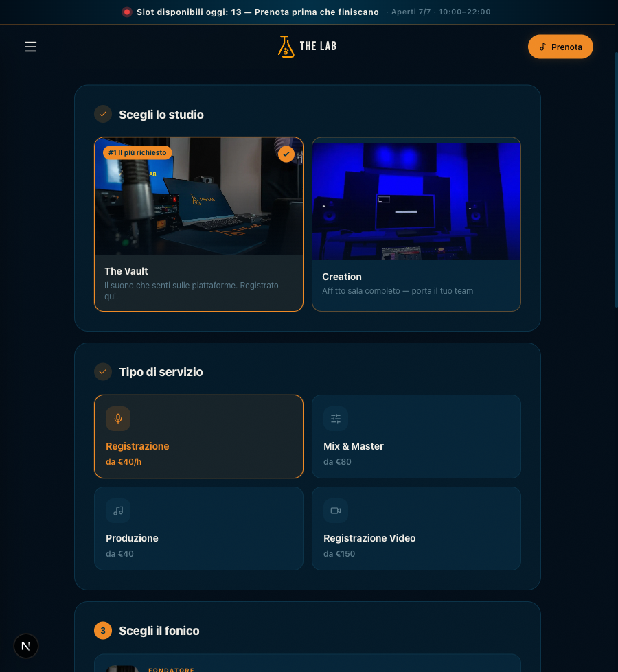Select The Vault studio card
The height and width of the screenshot is (672, 618).
click(198, 224)
